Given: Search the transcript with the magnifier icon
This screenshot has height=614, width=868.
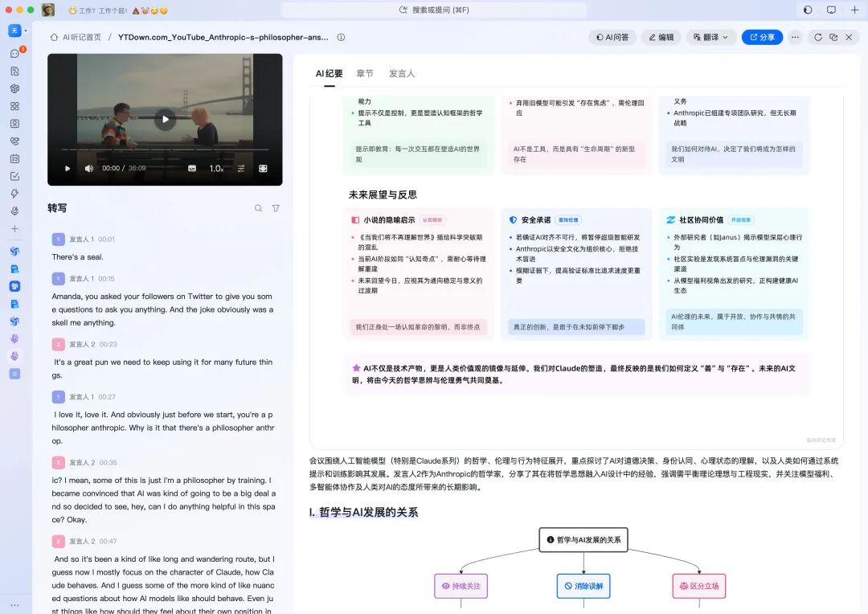Looking at the screenshot, I should click(258, 208).
